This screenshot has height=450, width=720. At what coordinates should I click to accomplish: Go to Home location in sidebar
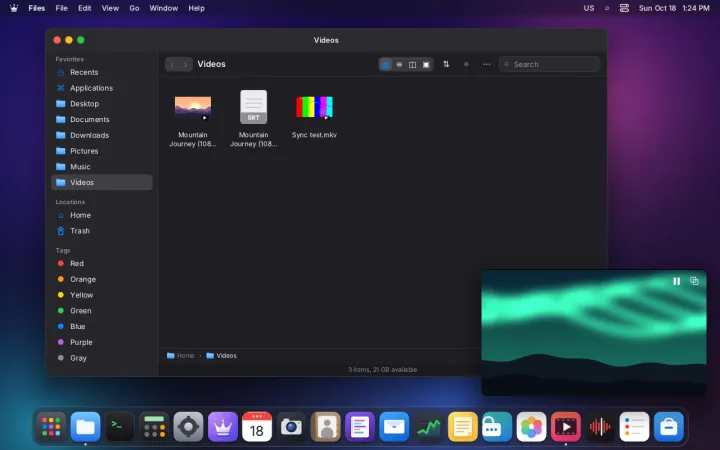pos(101,215)
